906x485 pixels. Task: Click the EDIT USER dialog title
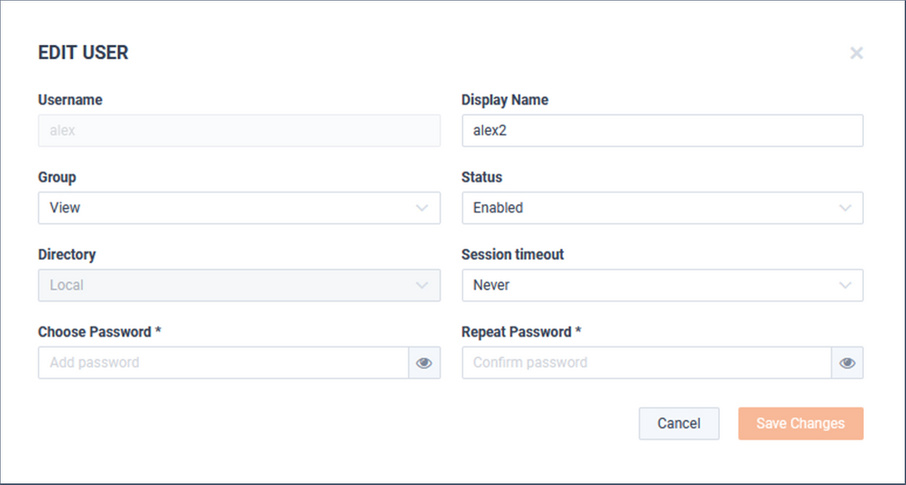(x=83, y=53)
